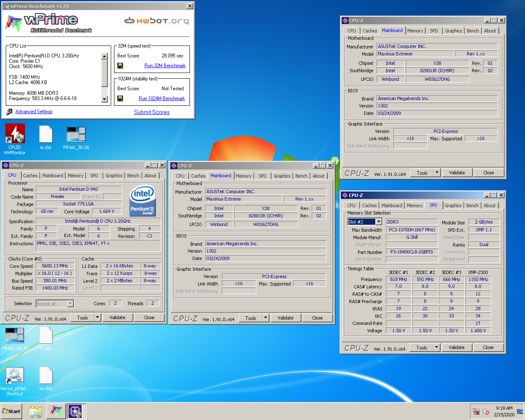Click Close in CPU-Z CPU window
This screenshot has width=525, height=420.
(149, 317)
